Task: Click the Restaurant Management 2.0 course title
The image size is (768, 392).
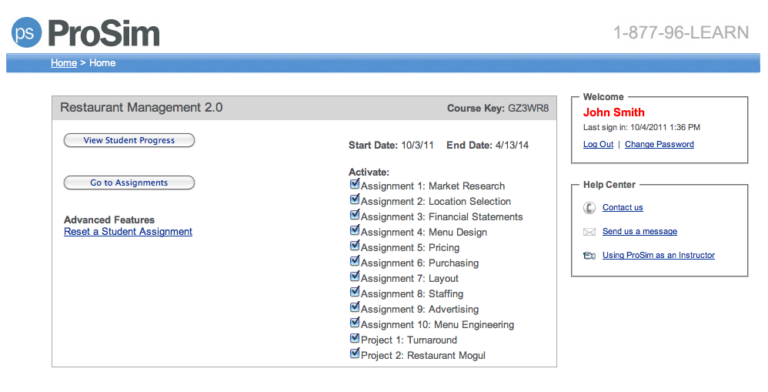Action: point(141,107)
